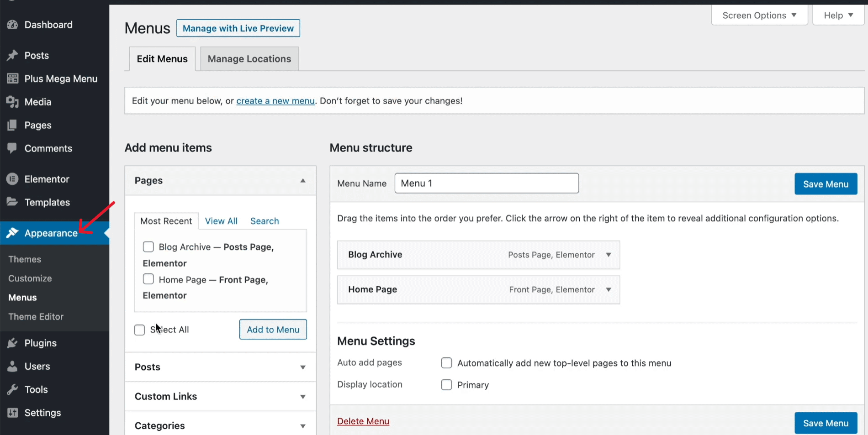Click the Plus Mega Menu icon
Image resolution: width=868 pixels, height=435 pixels.
tap(12, 79)
